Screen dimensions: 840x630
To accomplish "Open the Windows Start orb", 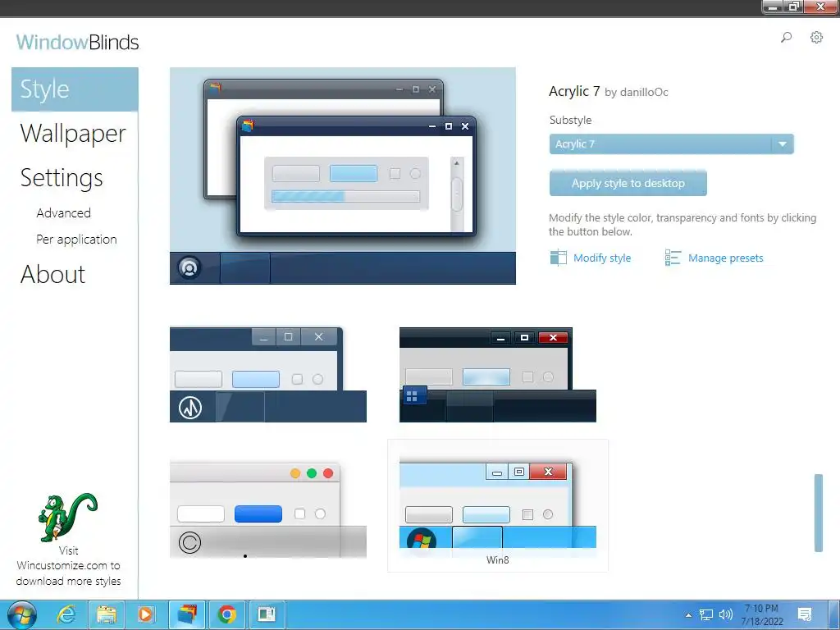I will click(x=22, y=615).
